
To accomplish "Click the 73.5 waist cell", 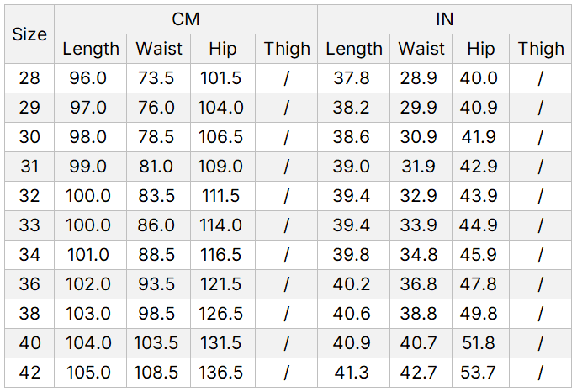I will tap(156, 78).
